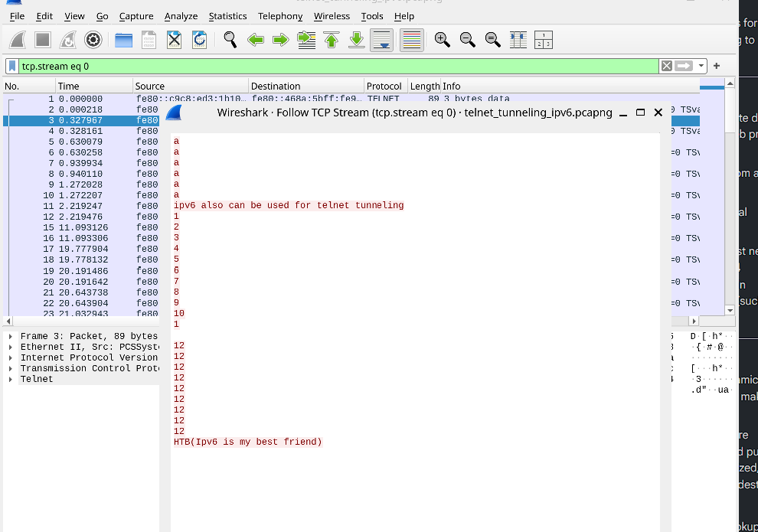758x532 pixels.
Task: Open the Capture menu
Action: [136, 16]
